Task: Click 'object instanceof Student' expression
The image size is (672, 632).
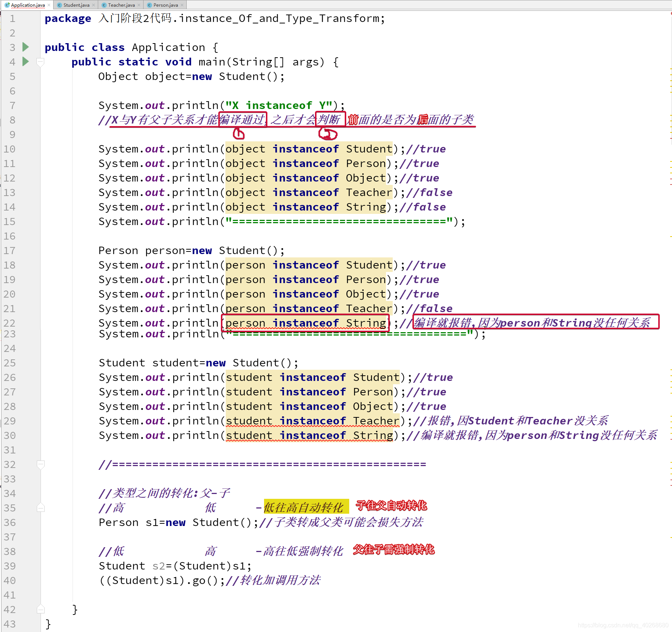Action: click(x=309, y=149)
